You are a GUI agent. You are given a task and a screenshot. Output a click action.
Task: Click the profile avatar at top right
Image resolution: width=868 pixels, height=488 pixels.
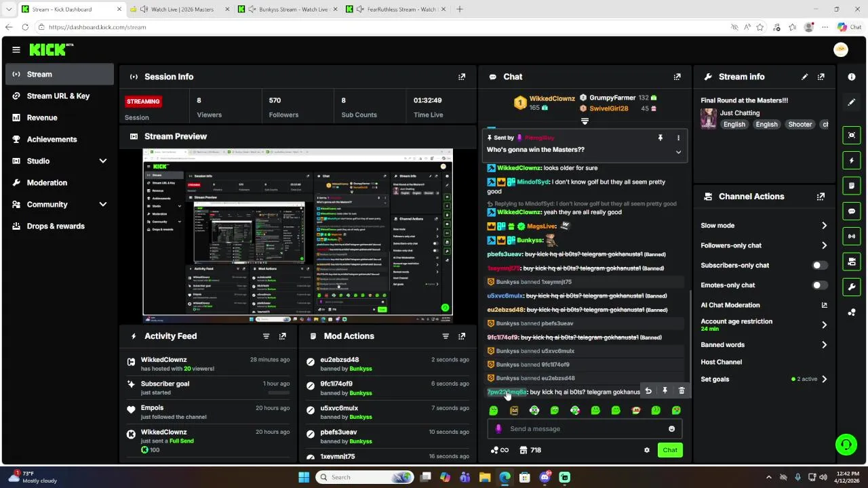(841, 49)
